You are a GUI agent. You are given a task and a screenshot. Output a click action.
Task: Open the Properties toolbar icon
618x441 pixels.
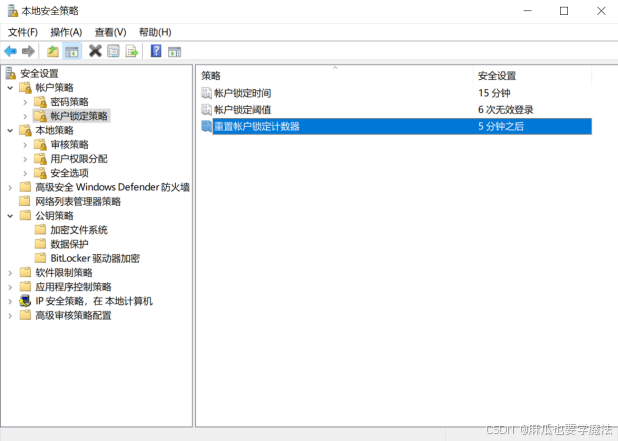click(114, 51)
